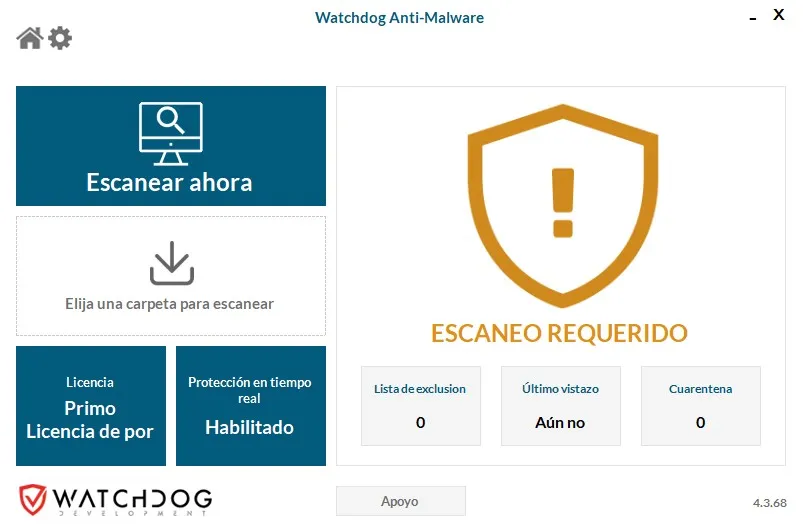This screenshot has height=532, width=803.
Task: Minimize the Watchdog window
Action: 752,18
